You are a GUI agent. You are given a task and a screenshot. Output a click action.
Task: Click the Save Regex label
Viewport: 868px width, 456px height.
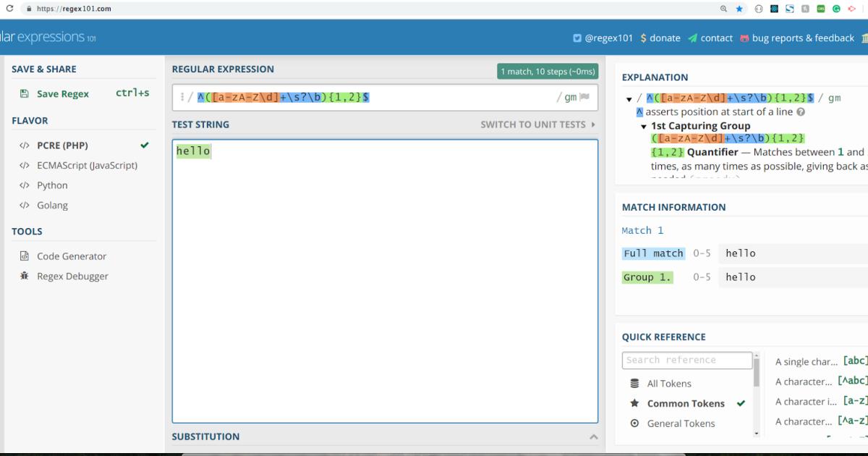(x=63, y=93)
